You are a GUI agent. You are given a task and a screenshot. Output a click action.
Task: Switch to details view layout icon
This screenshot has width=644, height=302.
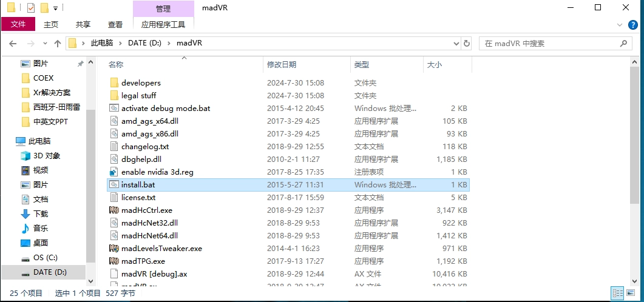pos(618,293)
